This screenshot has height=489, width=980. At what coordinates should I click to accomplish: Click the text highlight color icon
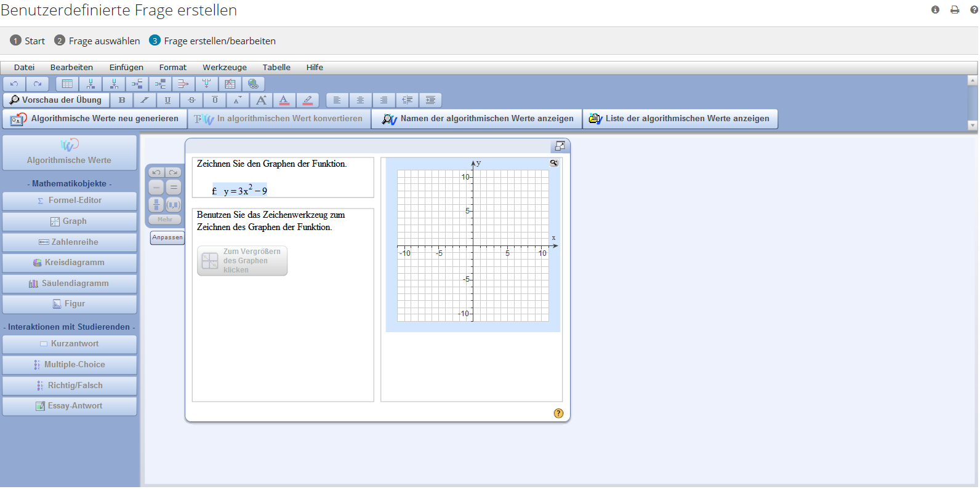[308, 100]
